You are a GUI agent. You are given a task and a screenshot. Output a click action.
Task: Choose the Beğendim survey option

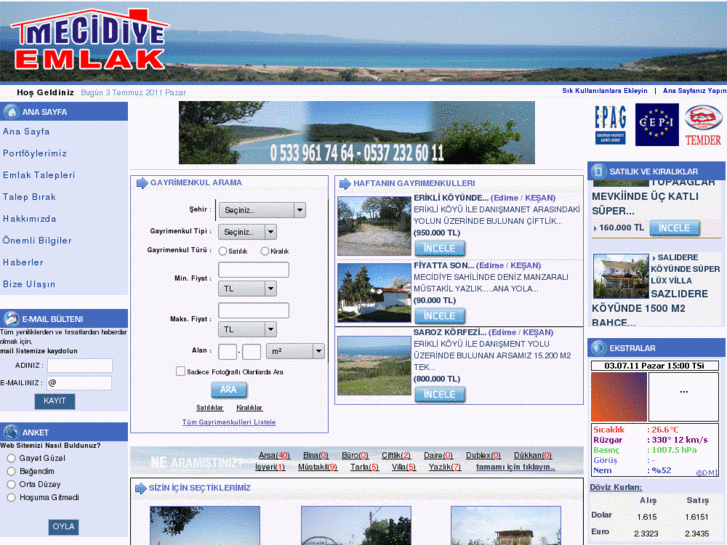click(x=12, y=471)
